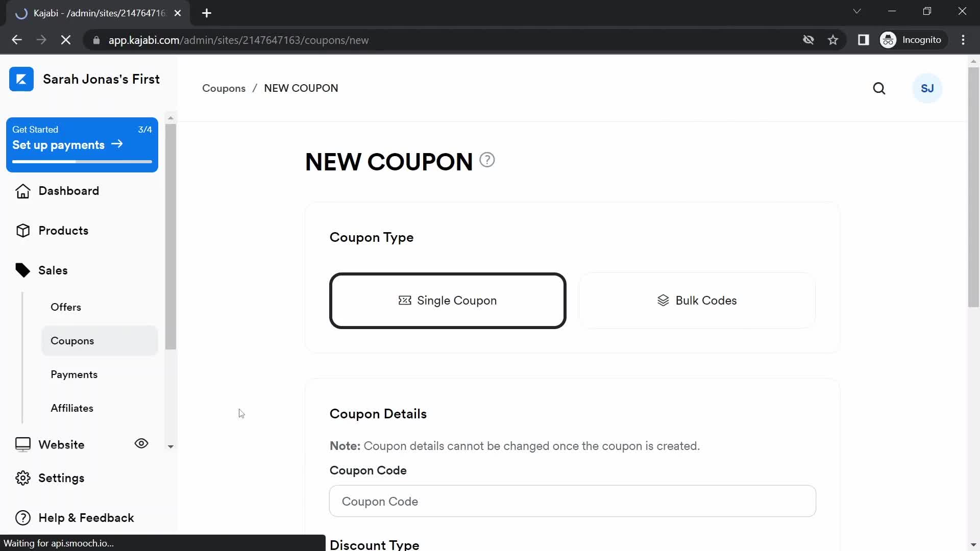Image resolution: width=980 pixels, height=551 pixels.
Task: Click the Settings sidebar icon
Action: coord(23,478)
